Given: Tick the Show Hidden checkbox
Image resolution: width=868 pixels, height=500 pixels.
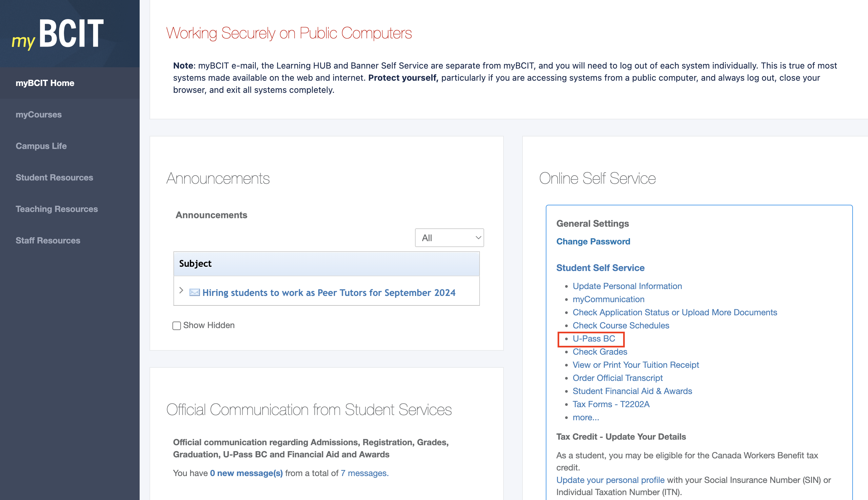Looking at the screenshot, I should (x=176, y=325).
